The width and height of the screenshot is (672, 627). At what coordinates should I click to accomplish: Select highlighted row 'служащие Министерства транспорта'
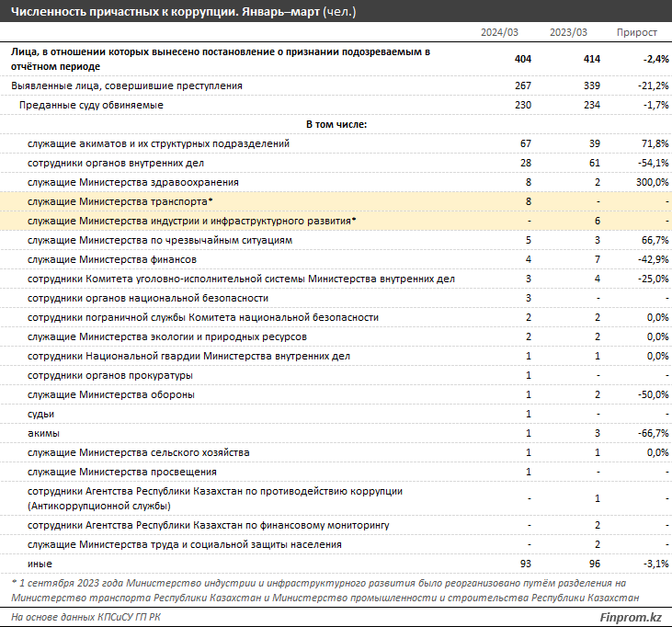coord(120,201)
